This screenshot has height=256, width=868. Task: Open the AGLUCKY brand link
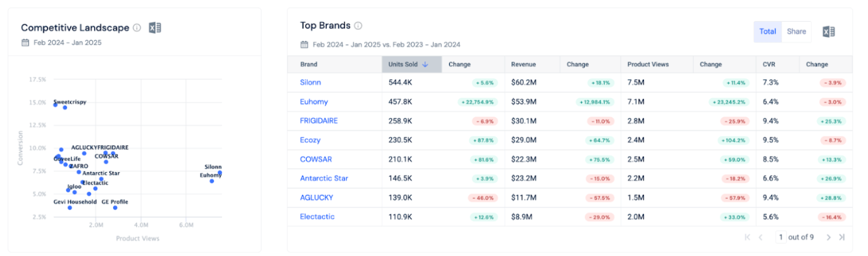[x=317, y=197]
